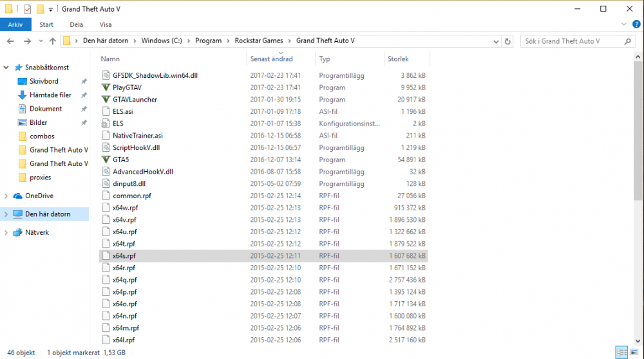
Task: Click the ELS configuration settings file icon
Action: 106,124
